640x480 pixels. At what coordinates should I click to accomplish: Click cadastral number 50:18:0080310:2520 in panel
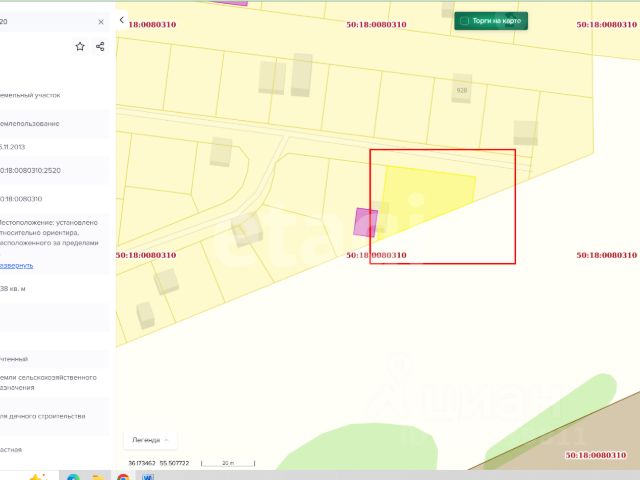(30, 171)
